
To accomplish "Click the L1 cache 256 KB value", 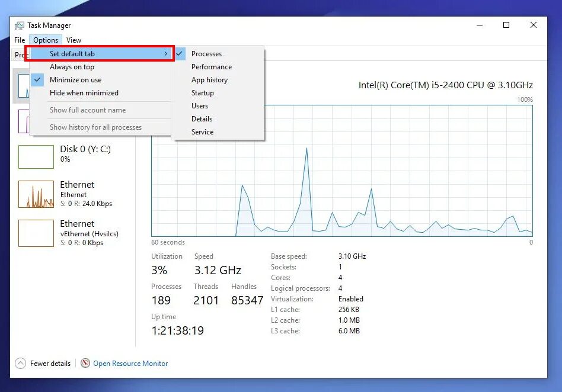I will (x=349, y=309).
